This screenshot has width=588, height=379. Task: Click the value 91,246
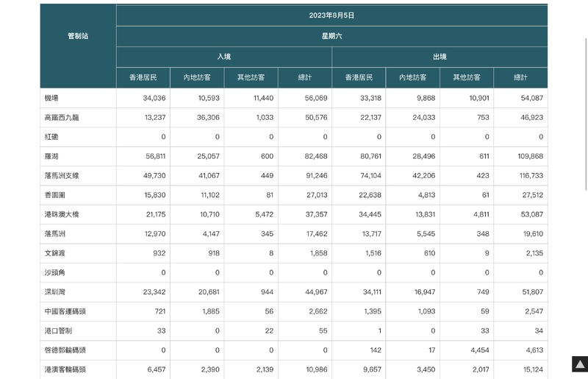pos(317,176)
